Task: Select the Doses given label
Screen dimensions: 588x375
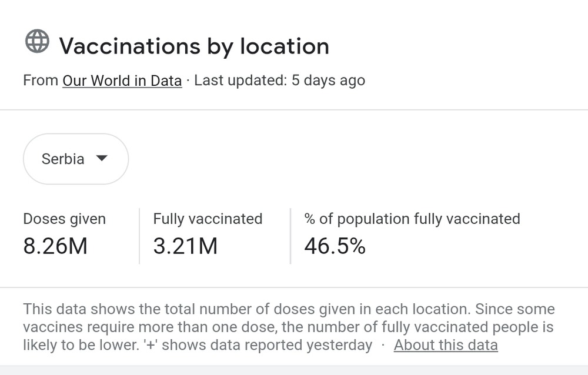Action: [64, 219]
